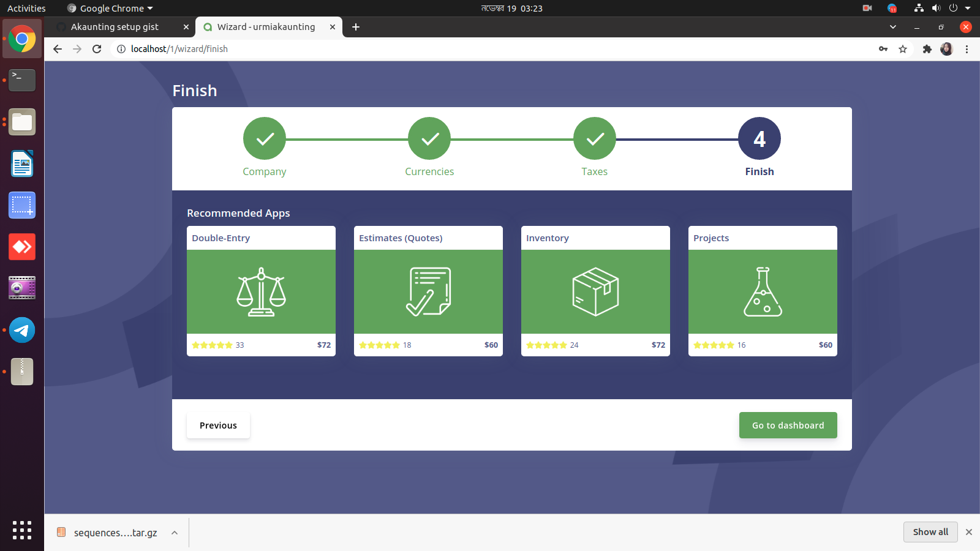Select step 4 Finish circle
The width and height of the screenshot is (980, 551).
pos(759,138)
